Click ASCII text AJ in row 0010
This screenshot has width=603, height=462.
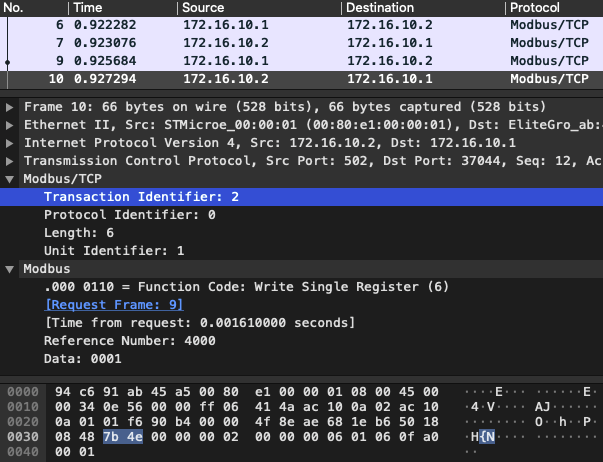click(x=542, y=407)
